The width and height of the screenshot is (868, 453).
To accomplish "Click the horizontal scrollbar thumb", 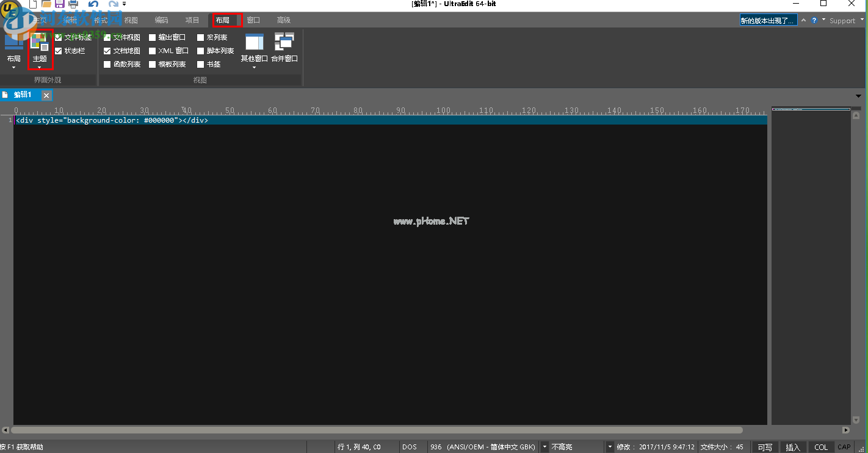I will (376, 430).
